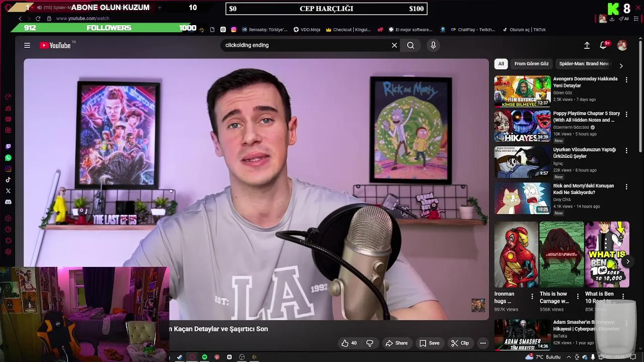Viewport: 644px width, 362px height.
Task: Open Discord in the browser sidebar
Action: pos(8,202)
